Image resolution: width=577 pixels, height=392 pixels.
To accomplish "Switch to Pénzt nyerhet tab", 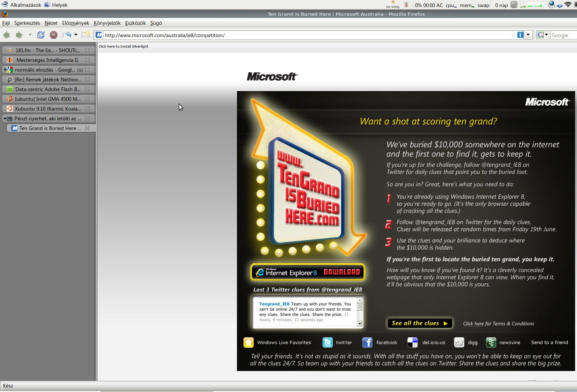I will 48,118.
